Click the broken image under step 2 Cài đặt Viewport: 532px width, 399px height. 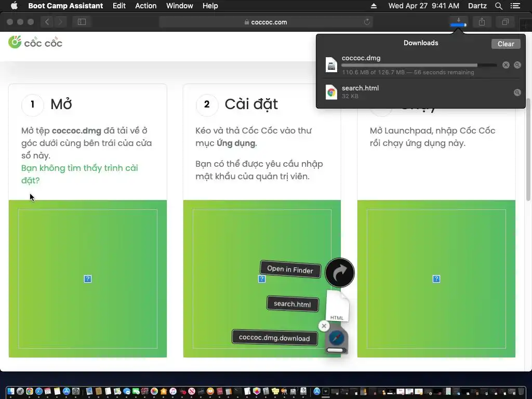(262, 279)
